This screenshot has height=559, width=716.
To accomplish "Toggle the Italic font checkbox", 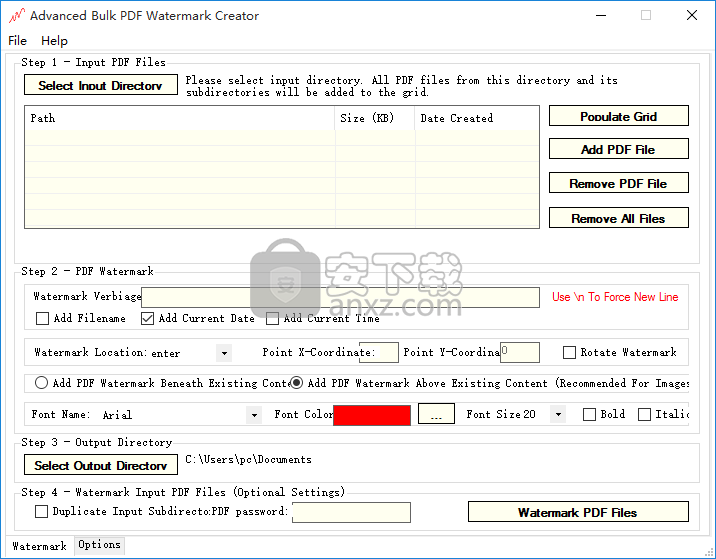I will coord(644,414).
